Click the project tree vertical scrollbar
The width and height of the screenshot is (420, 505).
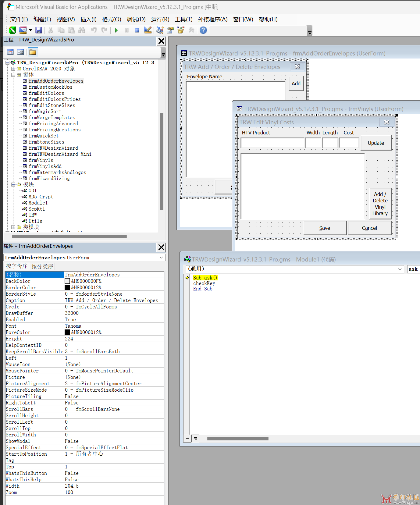click(x=162, y=161)
